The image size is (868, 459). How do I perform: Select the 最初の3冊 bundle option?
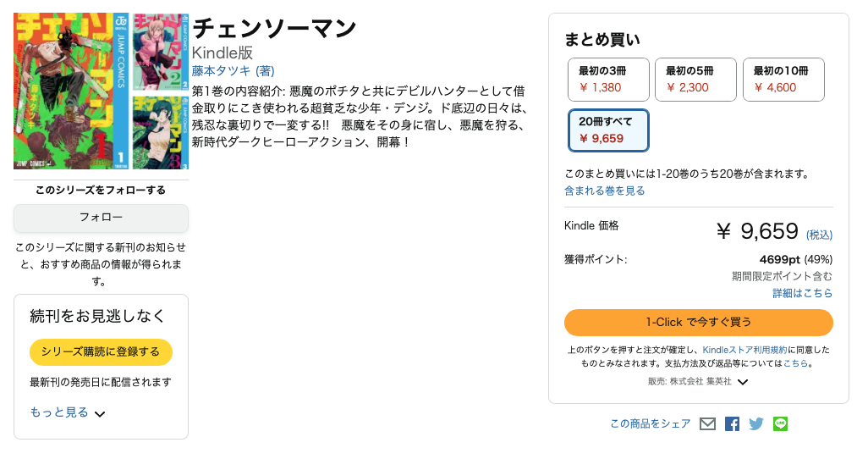609,79
